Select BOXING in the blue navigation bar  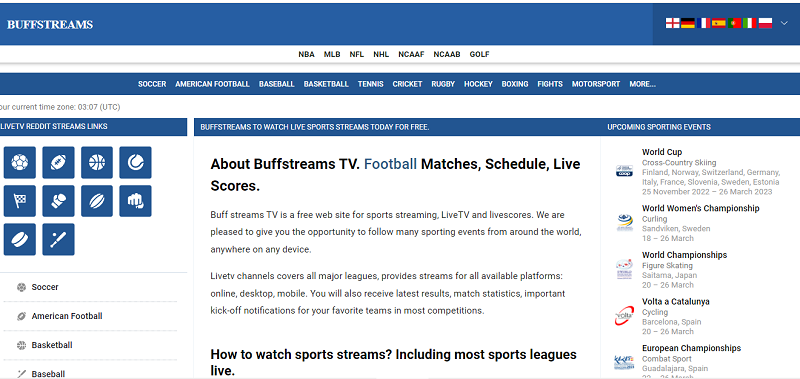[515, 84]
